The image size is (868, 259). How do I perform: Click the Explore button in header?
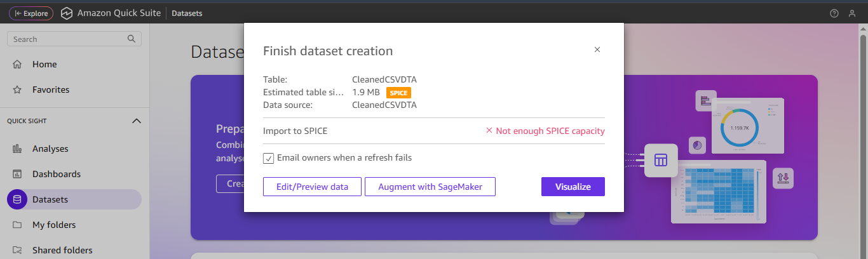(x=31, y=13)
